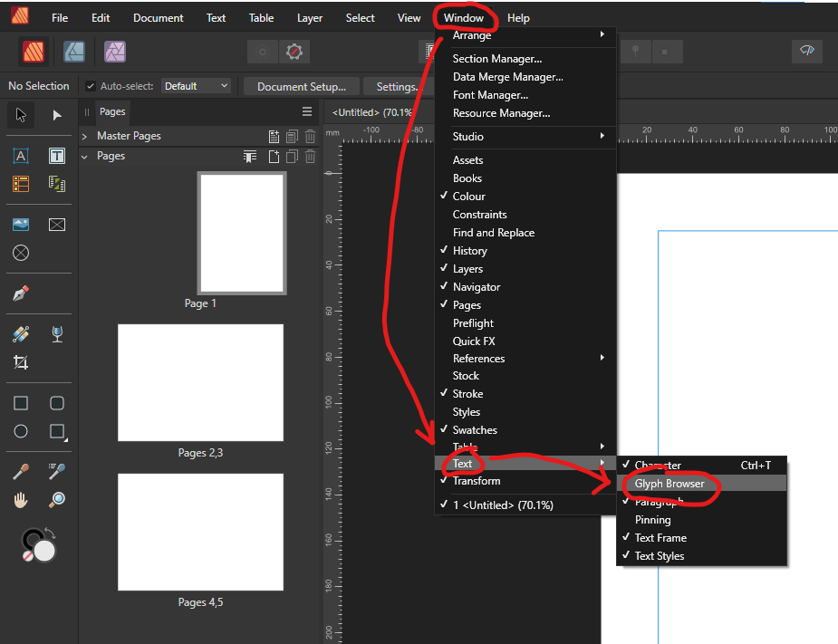Select the Zoom tool

56,501
